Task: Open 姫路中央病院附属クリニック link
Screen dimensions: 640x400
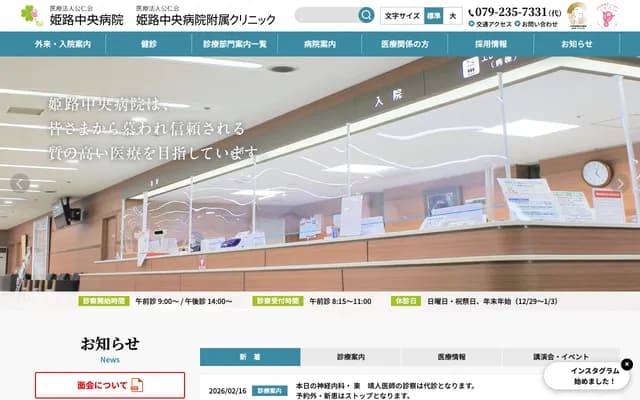Action: coord(206,16)
